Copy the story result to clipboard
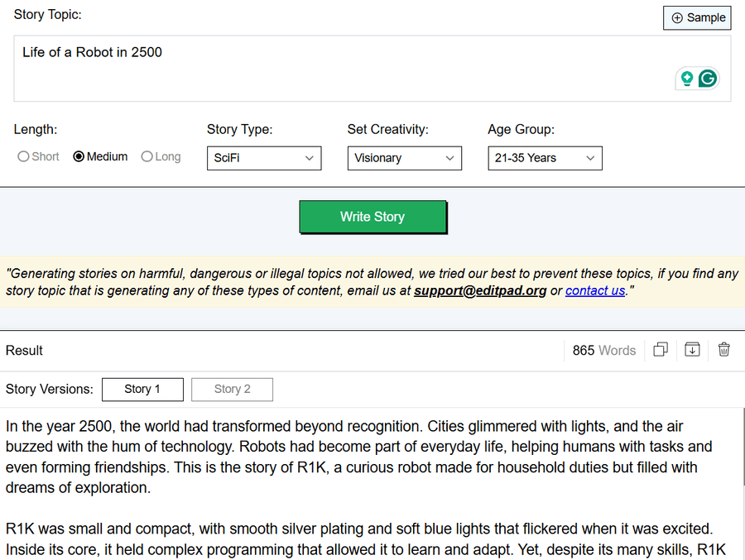Viewport: 745px width, 560px height. (x=661, y=350)
